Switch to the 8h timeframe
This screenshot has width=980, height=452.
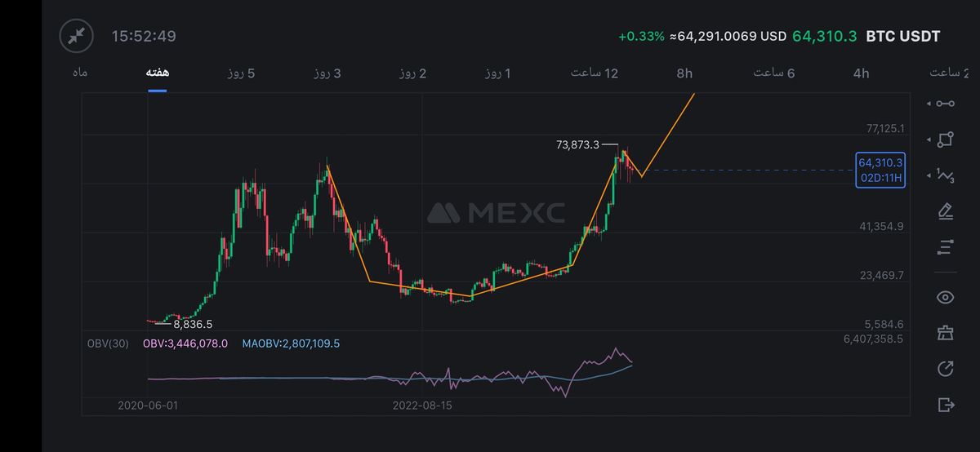[684, 73]
